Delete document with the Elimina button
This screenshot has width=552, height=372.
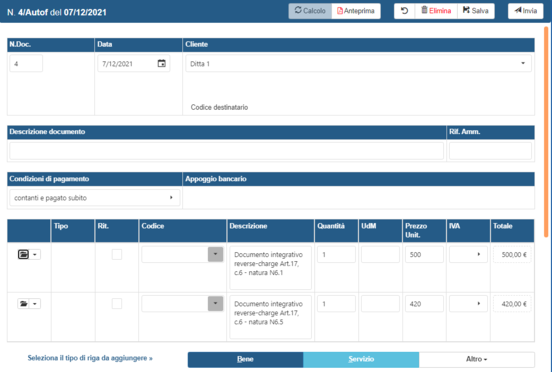[436, 11]
